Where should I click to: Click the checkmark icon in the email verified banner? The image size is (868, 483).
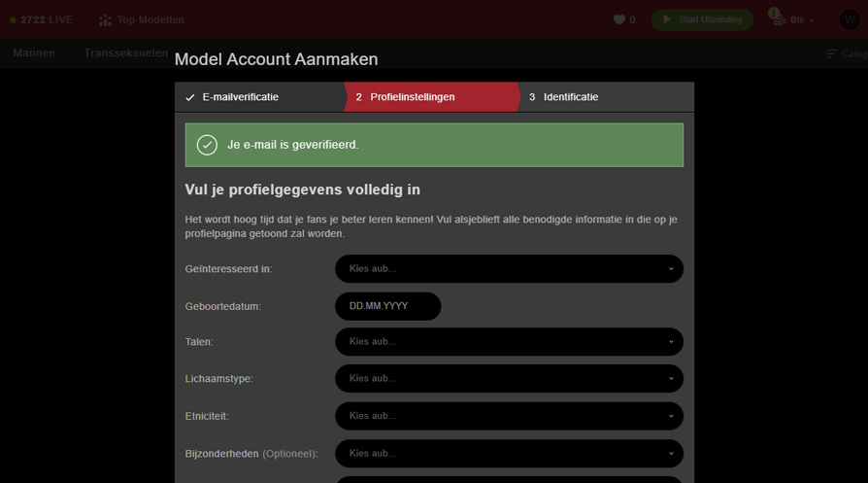tap(207, 145)
